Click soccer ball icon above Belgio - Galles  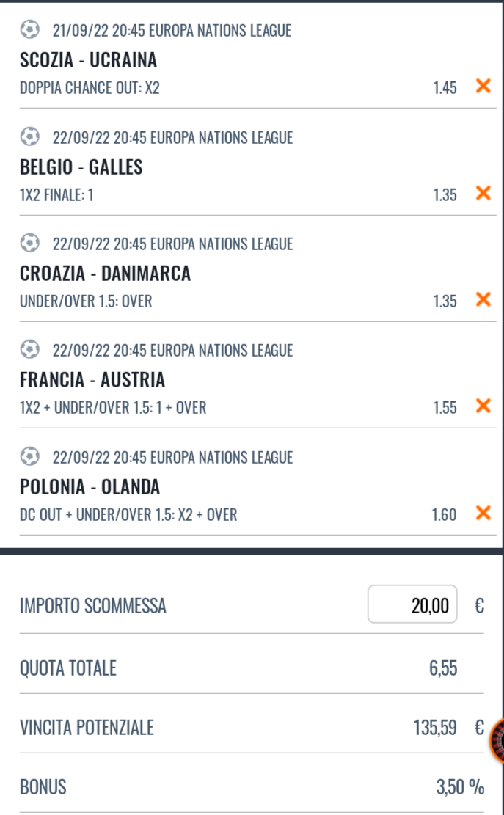pyautogui.click(x=29, y=136)
